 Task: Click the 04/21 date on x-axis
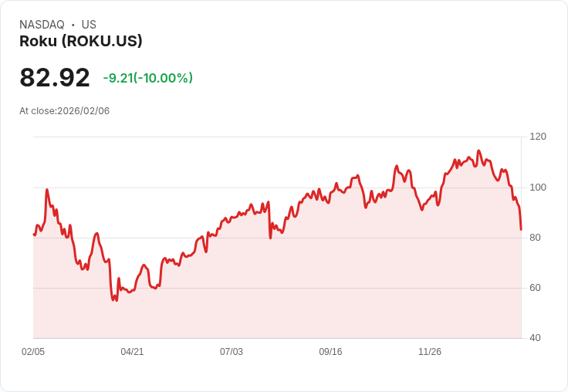(132, 351)
